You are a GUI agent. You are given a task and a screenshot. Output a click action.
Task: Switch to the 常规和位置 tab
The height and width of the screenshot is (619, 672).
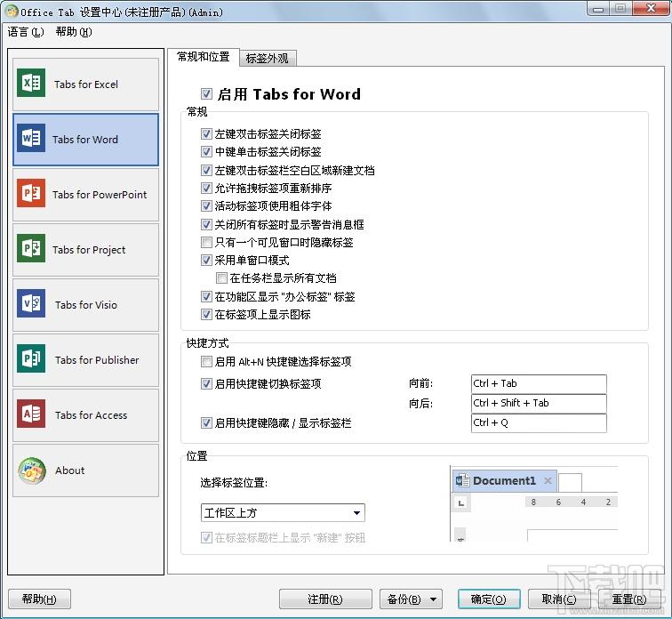tap(204, 57)
